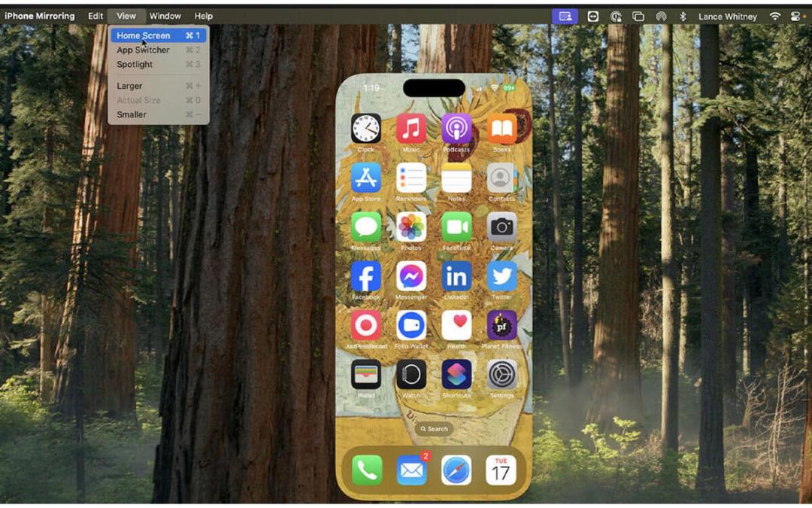Open the Help menu
Image resolution: width=812 pixels, height=508 pixels.
click(204, 16)
